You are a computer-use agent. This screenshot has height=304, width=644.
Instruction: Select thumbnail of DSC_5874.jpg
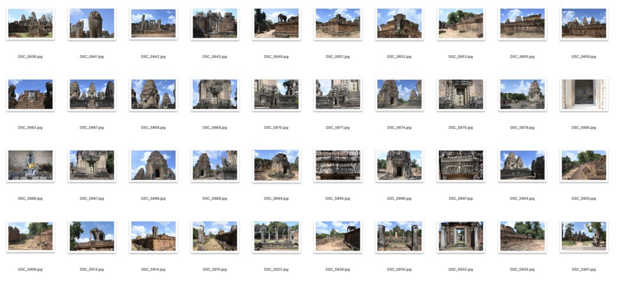coord(399,94)
